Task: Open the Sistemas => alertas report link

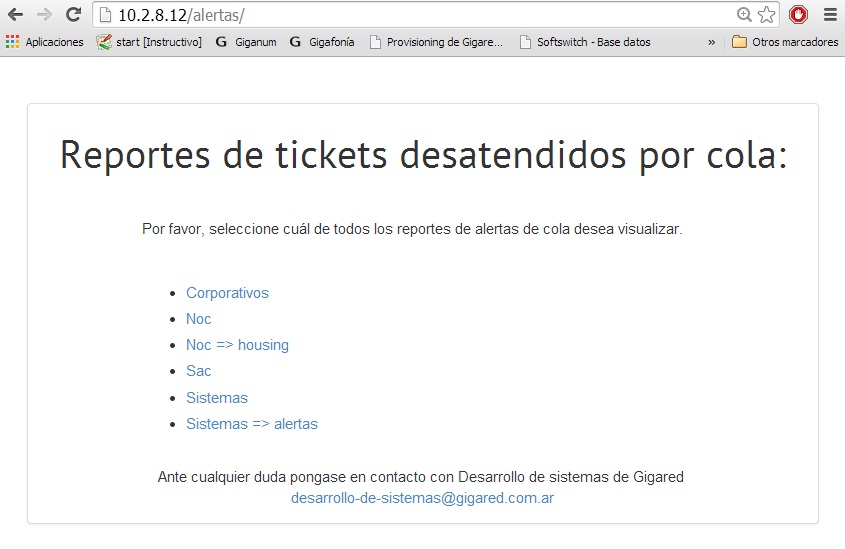Action: point(252,424)
